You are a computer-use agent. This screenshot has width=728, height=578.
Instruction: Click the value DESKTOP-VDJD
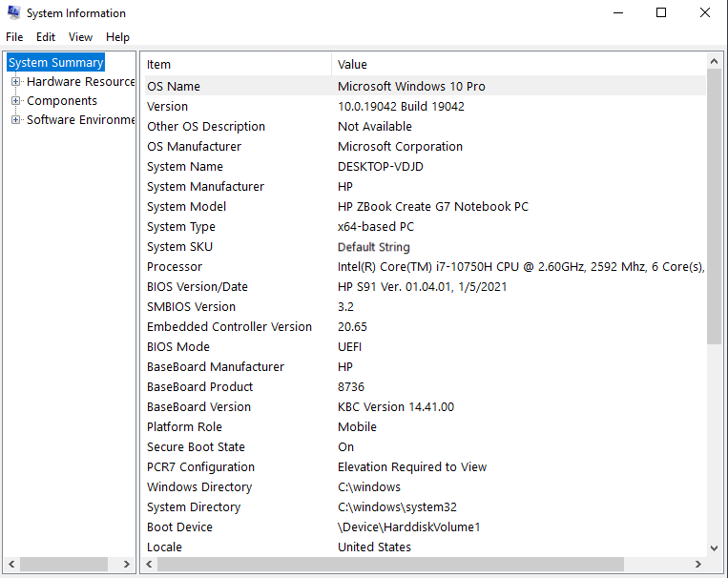point(381,166)
